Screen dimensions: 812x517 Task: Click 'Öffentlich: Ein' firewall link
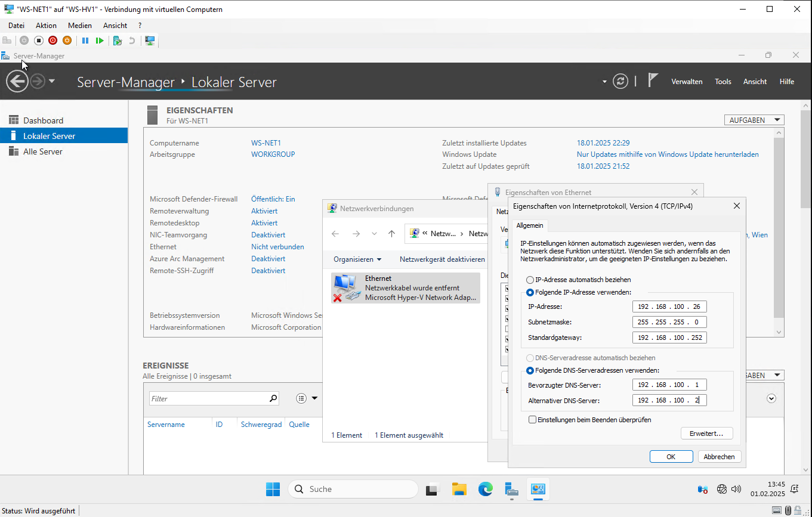pos(273,199)
